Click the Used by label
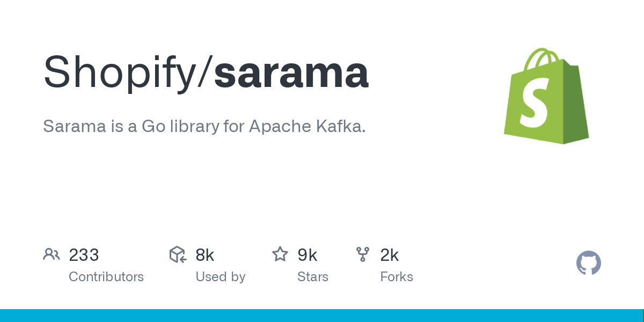This screenshot has width=644, height=322. [x=221, y=277]
